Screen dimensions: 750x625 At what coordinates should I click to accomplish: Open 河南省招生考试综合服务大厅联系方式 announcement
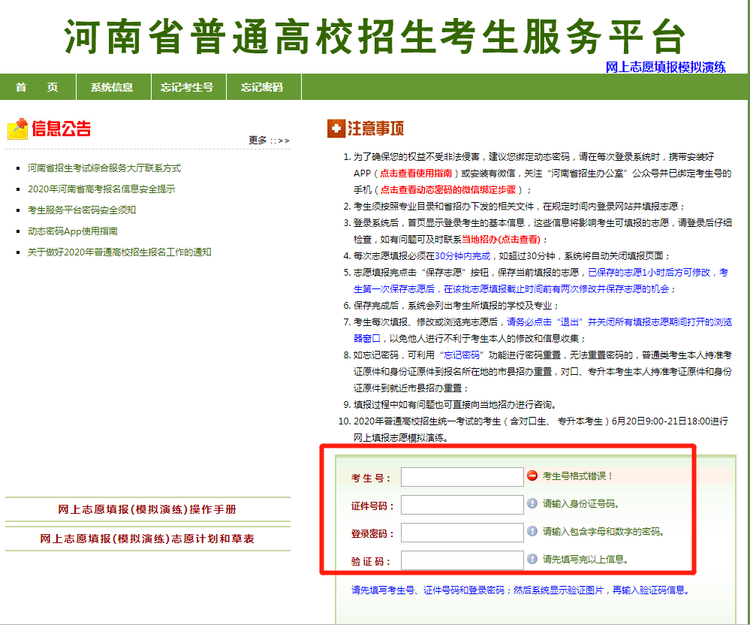point(104,168)
